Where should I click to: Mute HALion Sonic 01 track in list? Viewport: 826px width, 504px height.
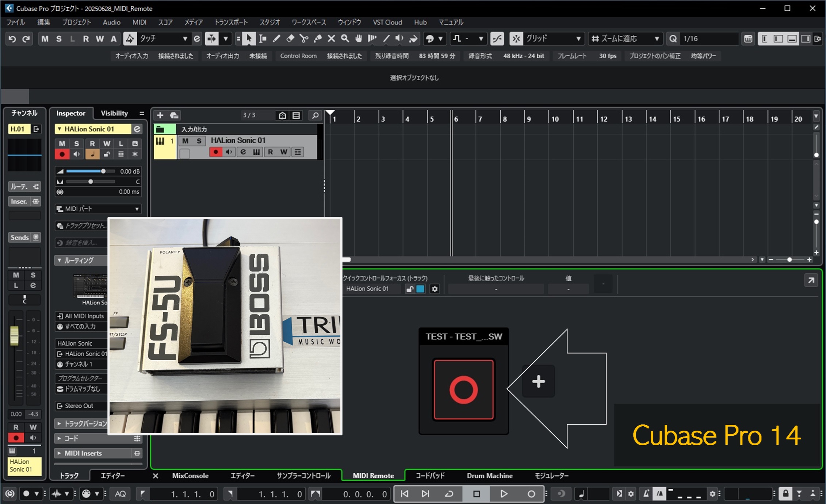point(186,141)
